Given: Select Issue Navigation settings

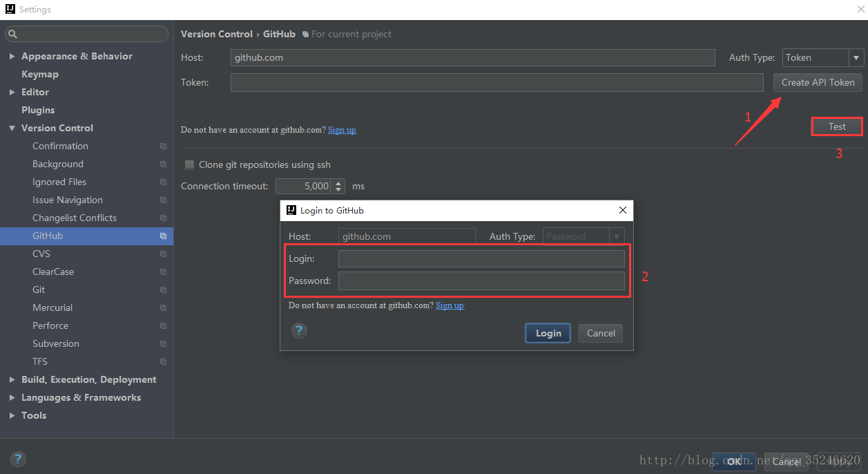Looking at the screenshot, I should (68, 200).
